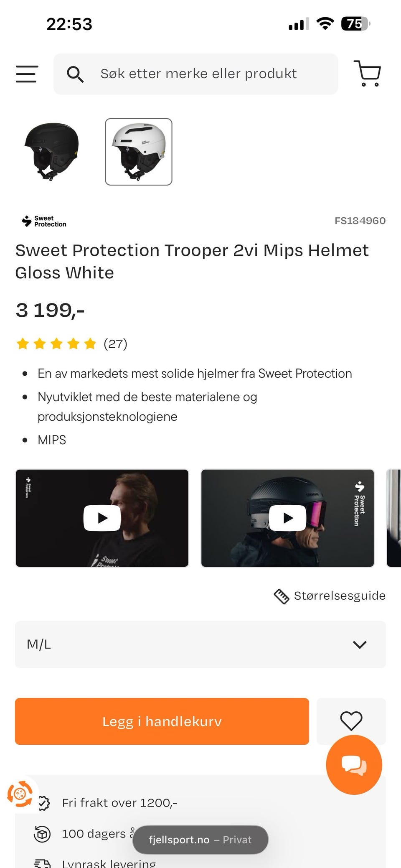Select the black helmet color variant
Screen dimensions: 401x868
[52, 152]
